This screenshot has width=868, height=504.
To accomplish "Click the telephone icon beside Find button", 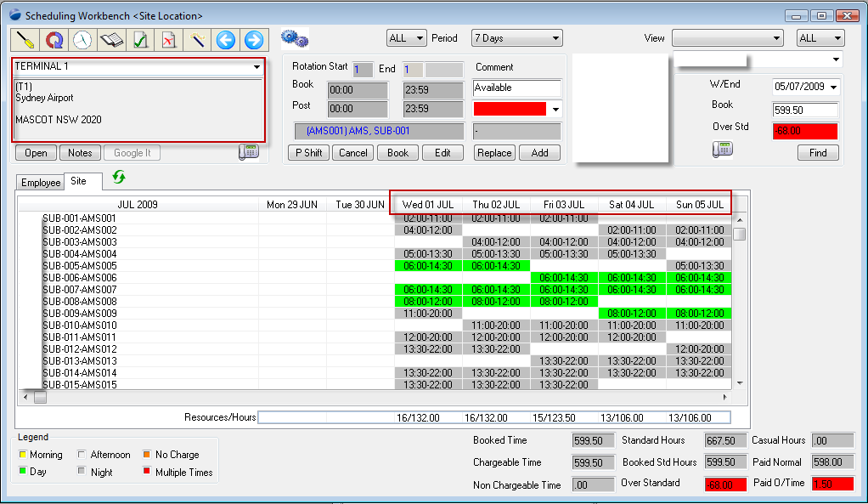I will pos(723,149).
